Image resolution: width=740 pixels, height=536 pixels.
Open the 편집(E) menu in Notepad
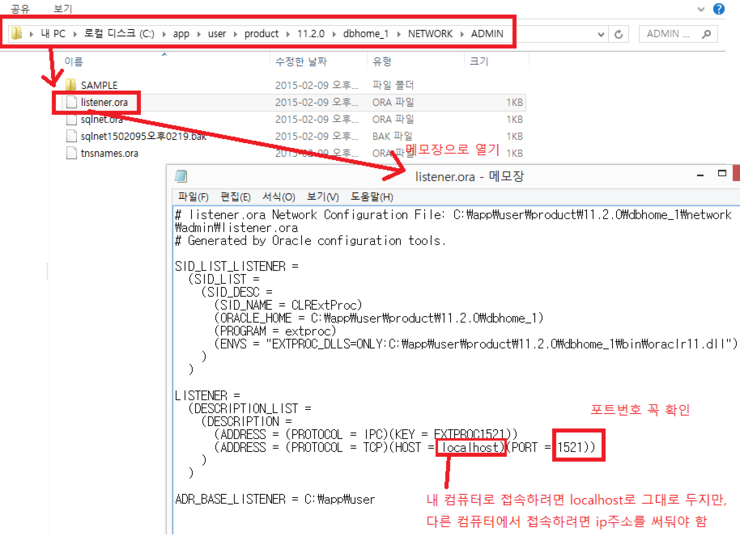[235, 197]
